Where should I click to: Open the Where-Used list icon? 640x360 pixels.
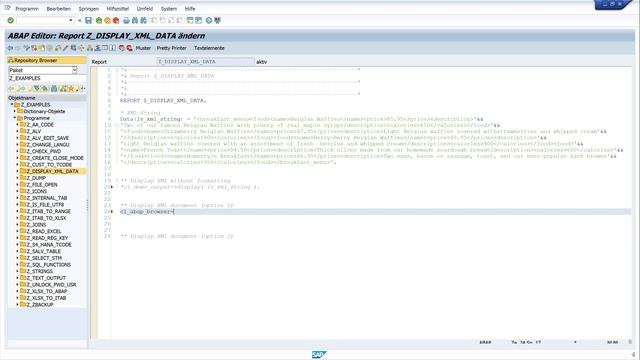point(81,48)
